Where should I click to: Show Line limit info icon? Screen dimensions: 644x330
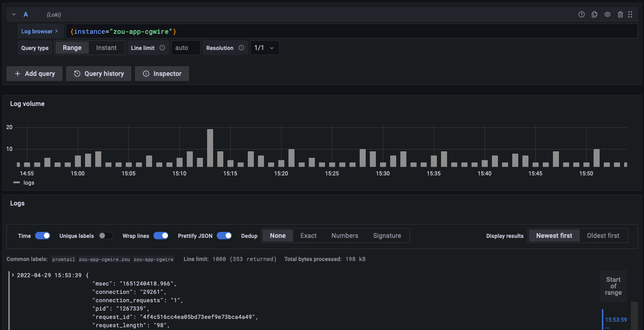pos(162,48)
